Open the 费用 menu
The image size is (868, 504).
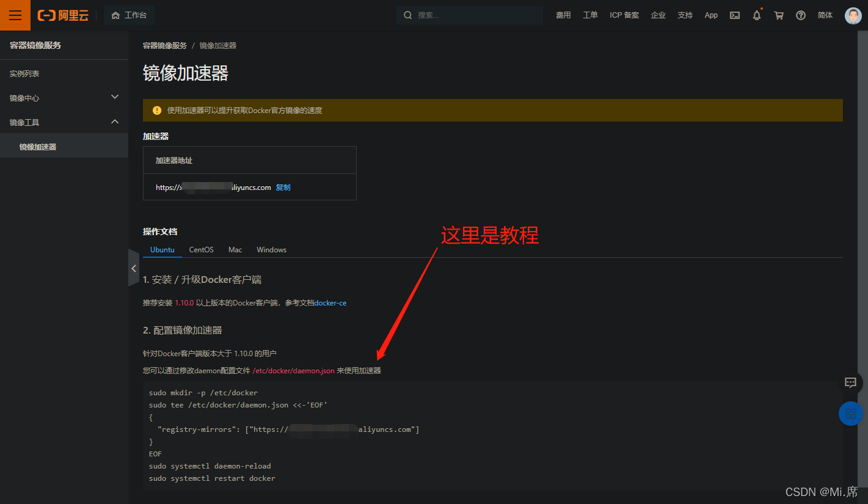point(563,15)
